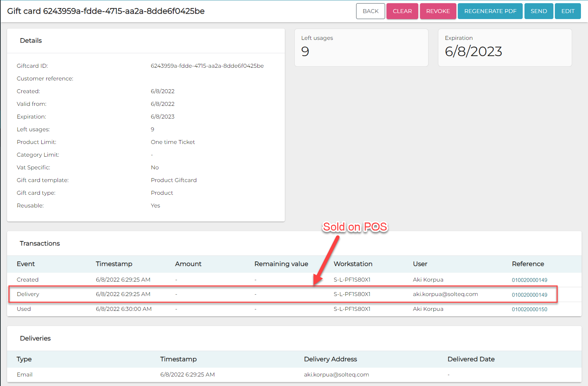
Task: Click REGENERATE PDF button
Action: pos(490,11)
